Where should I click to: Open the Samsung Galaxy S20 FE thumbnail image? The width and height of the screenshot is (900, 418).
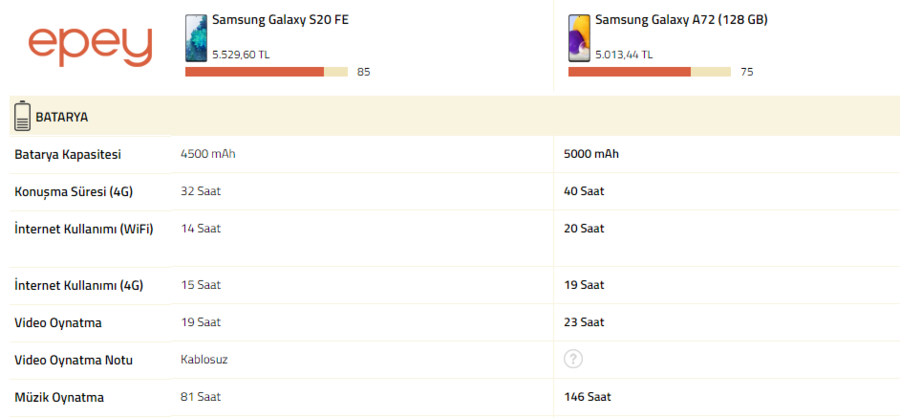coord(196,38)
